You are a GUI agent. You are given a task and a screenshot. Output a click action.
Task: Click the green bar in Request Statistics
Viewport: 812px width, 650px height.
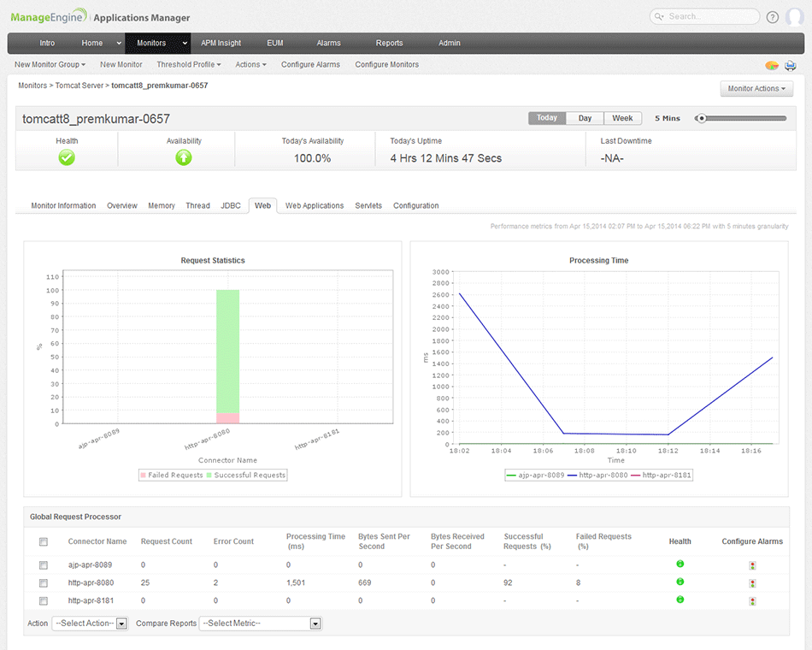tap(228, 352)
